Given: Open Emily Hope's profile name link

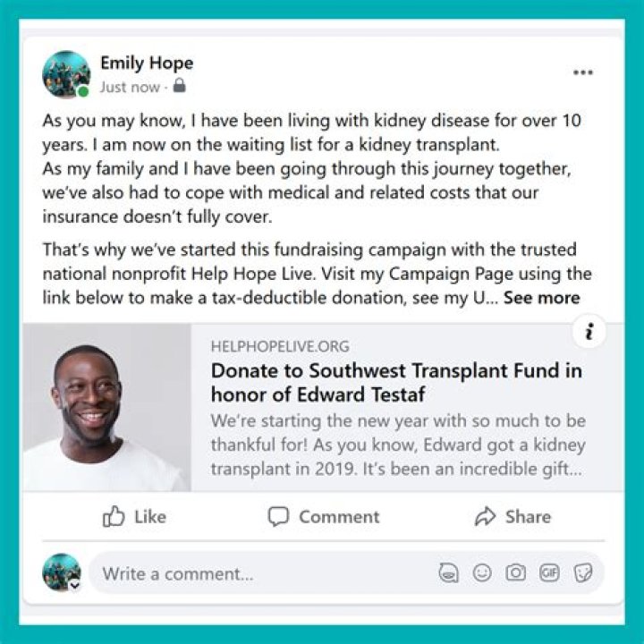Looking at the screenshot, I should pyautogui.click(x=146, y=64).
